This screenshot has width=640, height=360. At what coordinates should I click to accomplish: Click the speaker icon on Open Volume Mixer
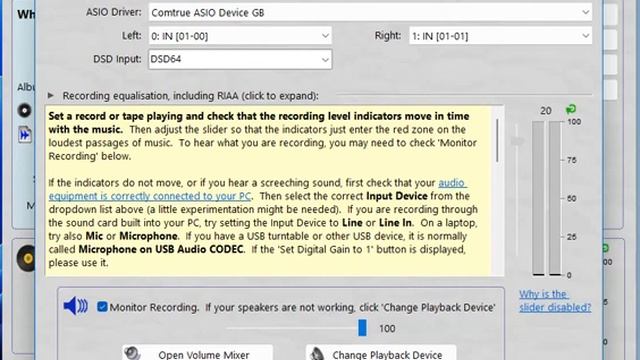point(132,353)
